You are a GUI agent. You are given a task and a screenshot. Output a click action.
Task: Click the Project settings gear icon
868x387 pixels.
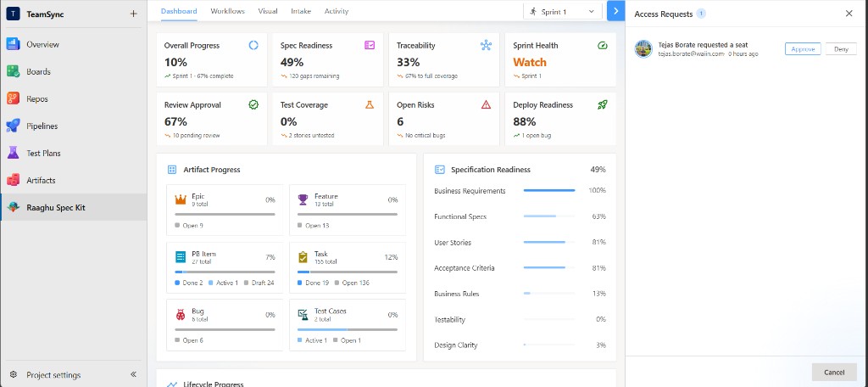[x=14, y=375]
